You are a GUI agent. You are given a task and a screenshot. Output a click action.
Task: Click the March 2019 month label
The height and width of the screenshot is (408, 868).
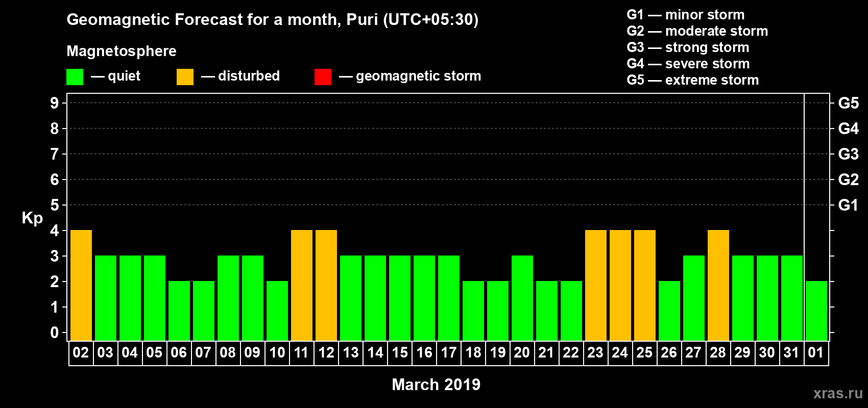click(x=436, y=385)
